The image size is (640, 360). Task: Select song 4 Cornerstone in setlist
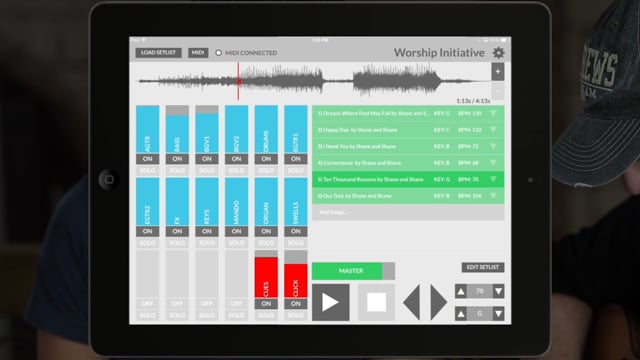tap(408, 163)
